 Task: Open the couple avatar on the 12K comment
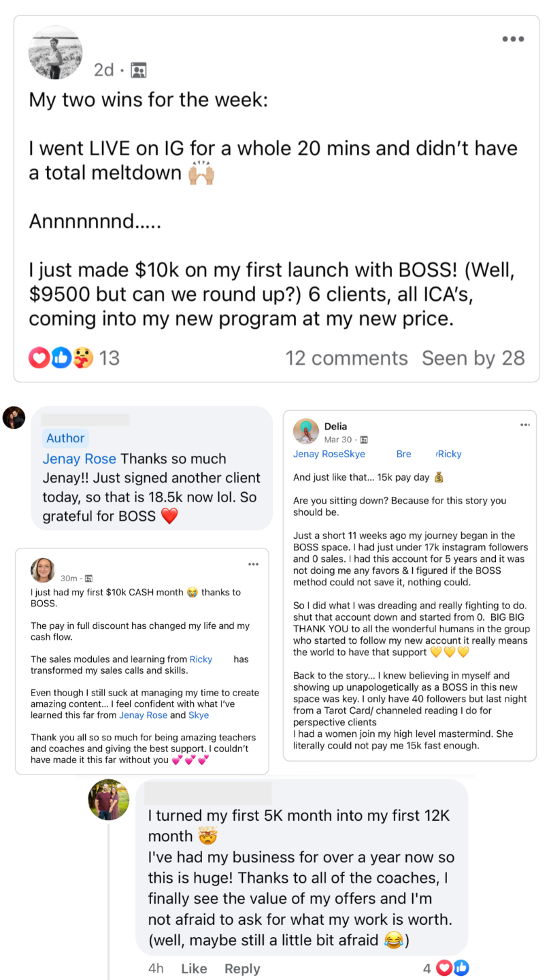pos(109,800)
